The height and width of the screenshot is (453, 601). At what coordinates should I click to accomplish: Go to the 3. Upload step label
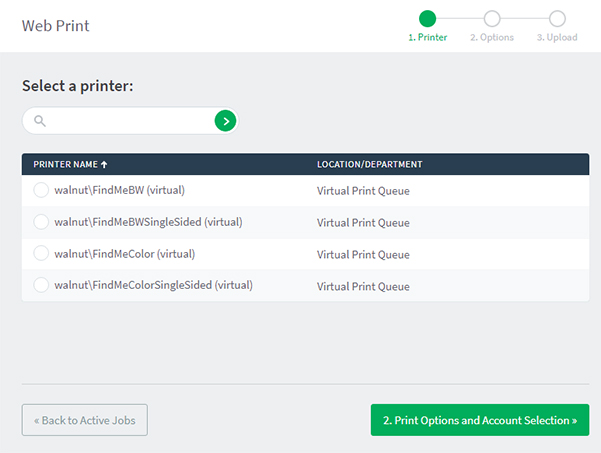[557, 38]
